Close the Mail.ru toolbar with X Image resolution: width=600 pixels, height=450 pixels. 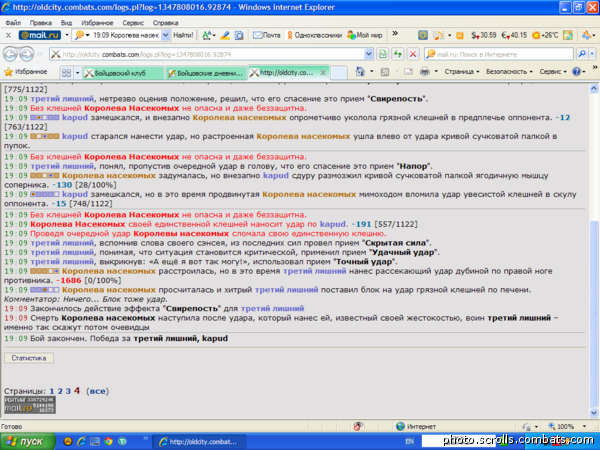[8, 35]
